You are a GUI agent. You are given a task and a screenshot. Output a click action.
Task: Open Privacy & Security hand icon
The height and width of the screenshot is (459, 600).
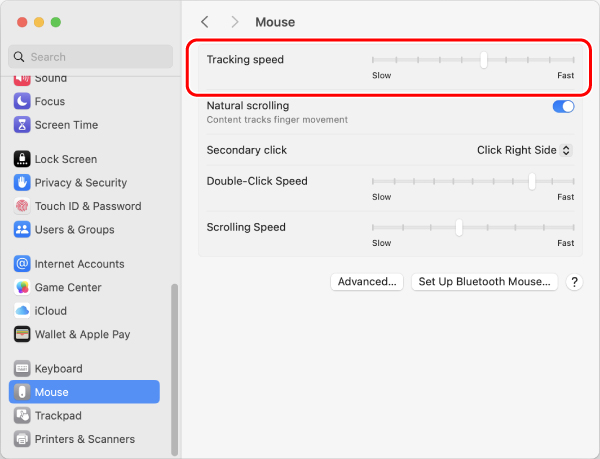[x=22, y=182]
